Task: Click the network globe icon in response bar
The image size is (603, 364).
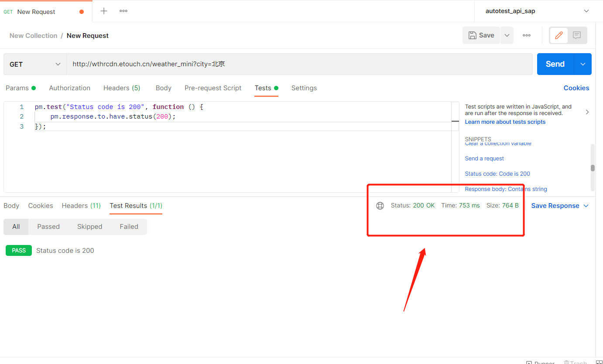Action: point(380,206)
